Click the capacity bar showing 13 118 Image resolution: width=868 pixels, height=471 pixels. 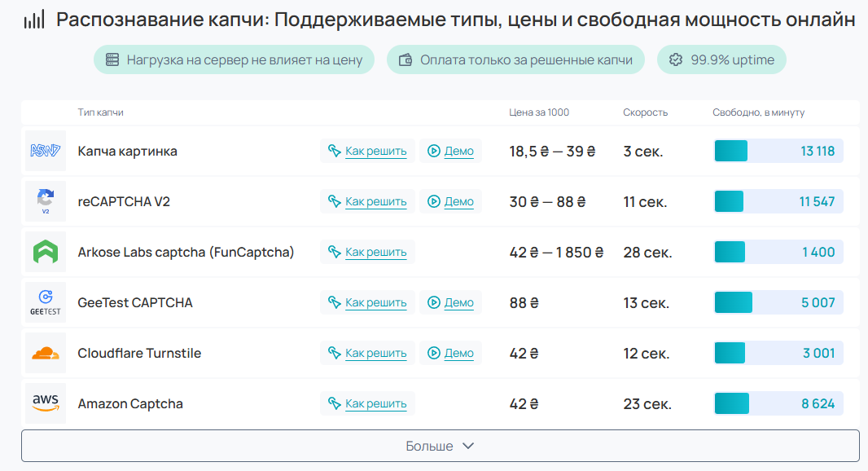click(x=779, y=151)
